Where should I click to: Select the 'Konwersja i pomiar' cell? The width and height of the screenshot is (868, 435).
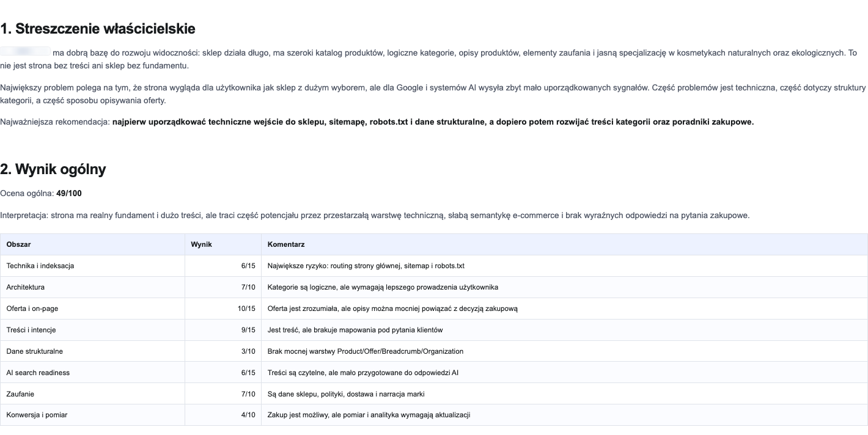point(92,415)
